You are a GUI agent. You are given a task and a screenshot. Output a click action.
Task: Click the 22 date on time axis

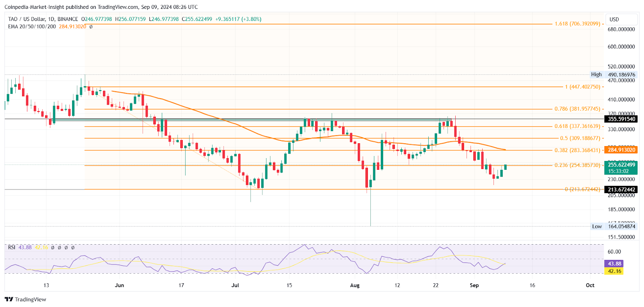(436, 285)
